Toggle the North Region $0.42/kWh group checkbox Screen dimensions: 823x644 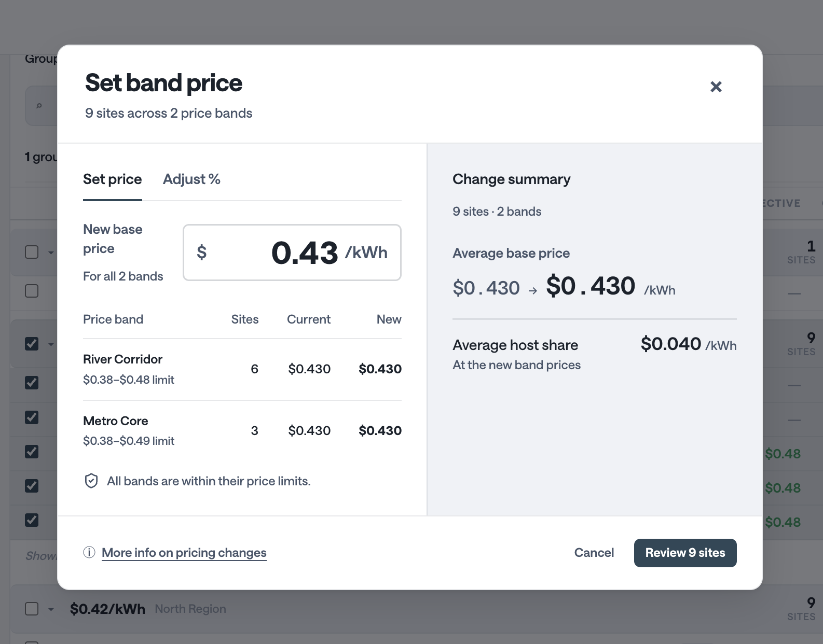(32, 609)
